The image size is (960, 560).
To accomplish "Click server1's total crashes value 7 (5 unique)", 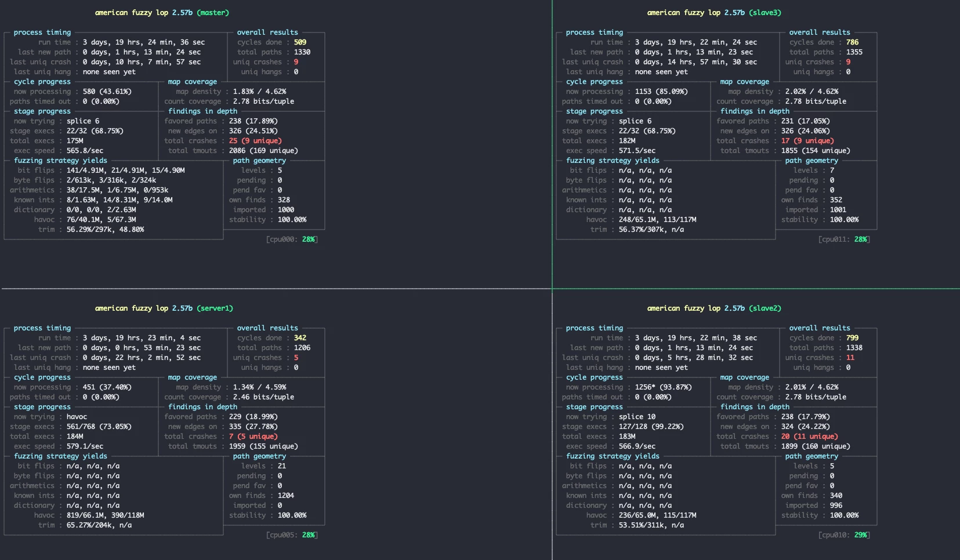I will pyautogui.click(x=253, y=437).
